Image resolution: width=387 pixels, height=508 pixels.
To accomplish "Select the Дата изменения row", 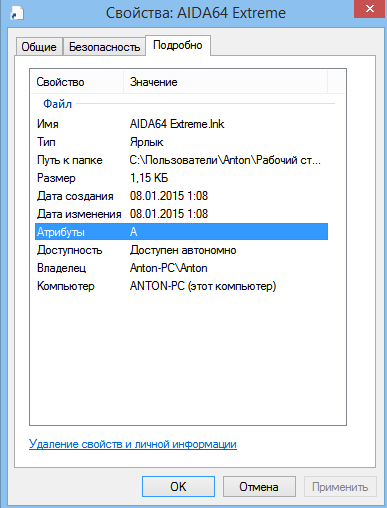I will (x=181, y=214).
